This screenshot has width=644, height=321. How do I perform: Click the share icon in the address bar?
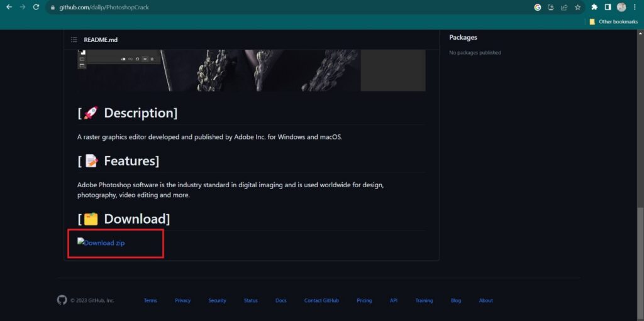coord(564,8)
